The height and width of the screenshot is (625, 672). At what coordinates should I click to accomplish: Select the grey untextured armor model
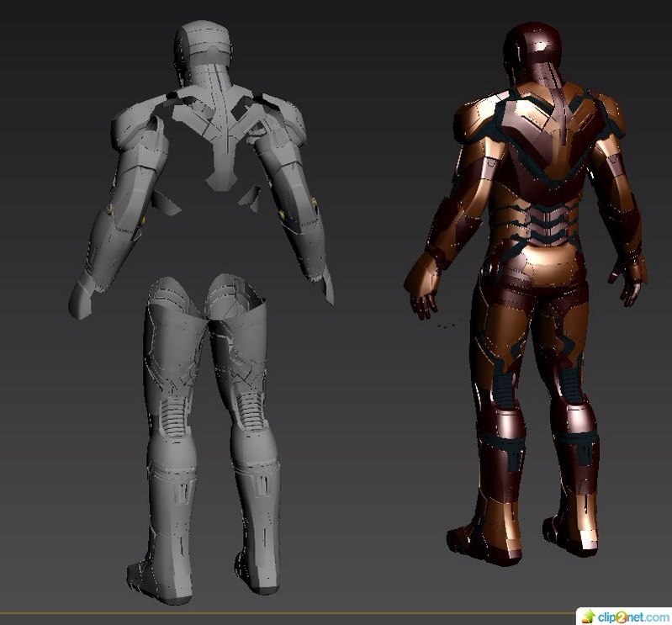pos(201,313)
